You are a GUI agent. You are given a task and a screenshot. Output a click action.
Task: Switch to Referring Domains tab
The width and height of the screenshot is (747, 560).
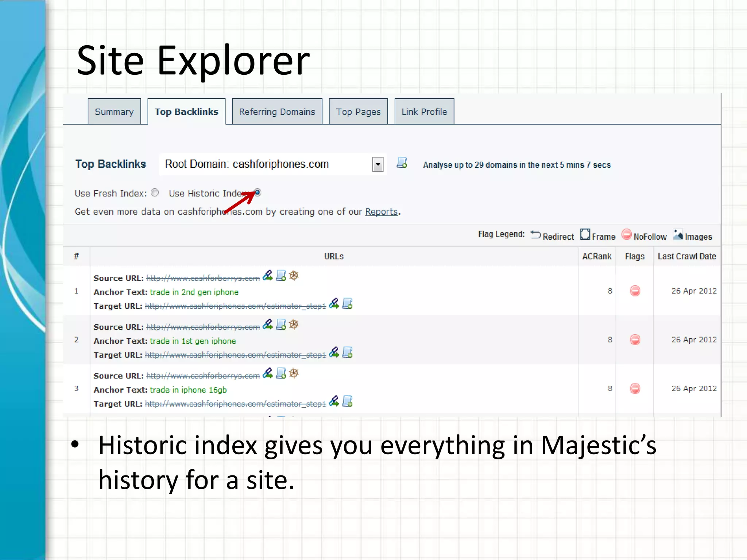pyautogui.click(x=277, y=112)
